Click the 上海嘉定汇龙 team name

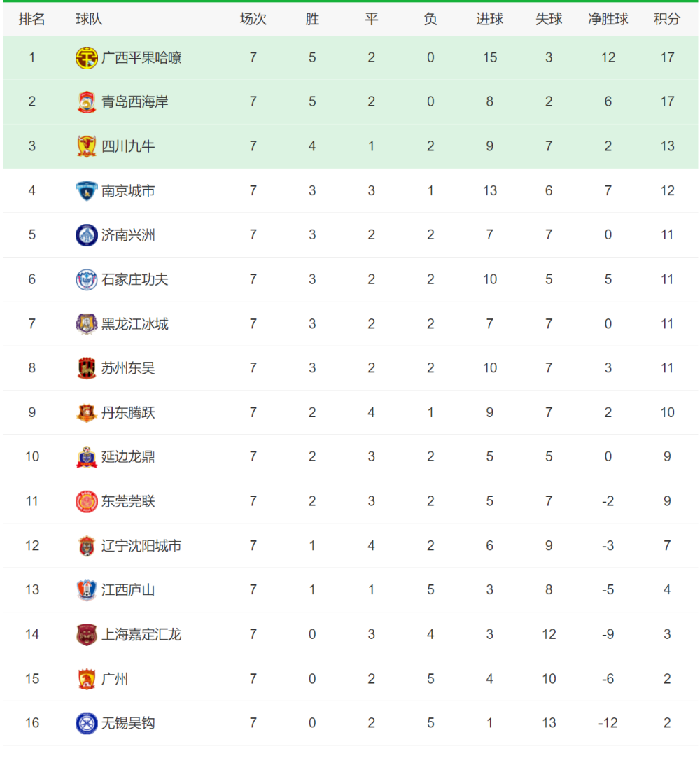pyautogui.click(x=141, y=634)
